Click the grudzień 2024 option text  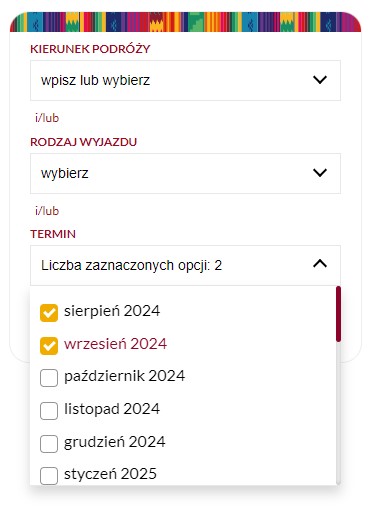(115, 442)
